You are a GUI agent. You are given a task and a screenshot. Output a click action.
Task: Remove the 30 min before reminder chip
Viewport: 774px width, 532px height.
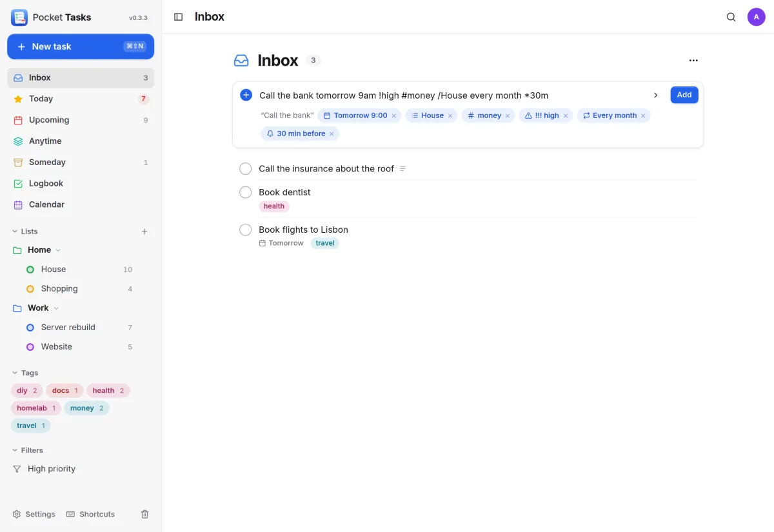[332, 134]
